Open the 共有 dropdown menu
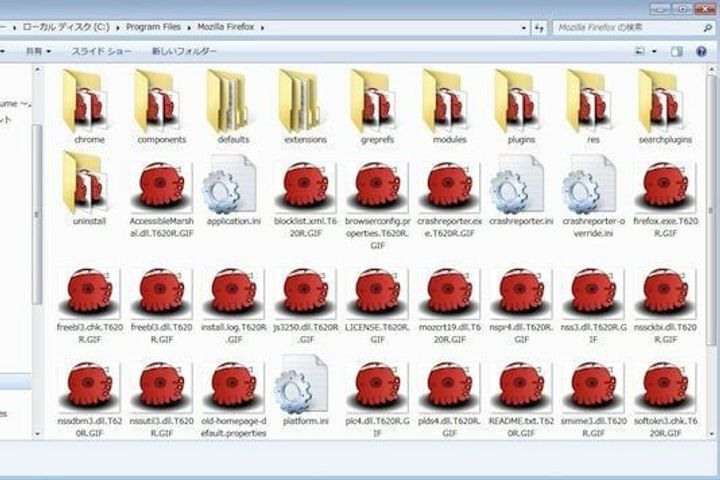The image size is (720, 480). pyautogui.click(x=38, y=51)
